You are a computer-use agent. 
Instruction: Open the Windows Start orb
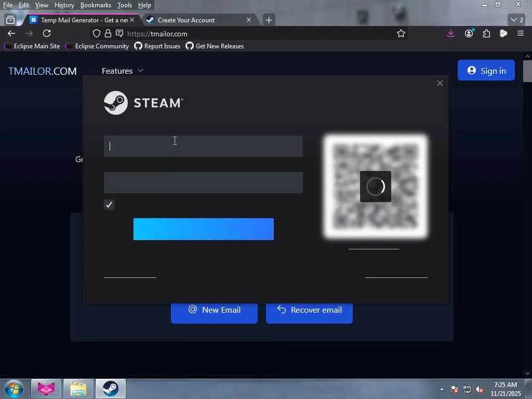tap(14, 389)
